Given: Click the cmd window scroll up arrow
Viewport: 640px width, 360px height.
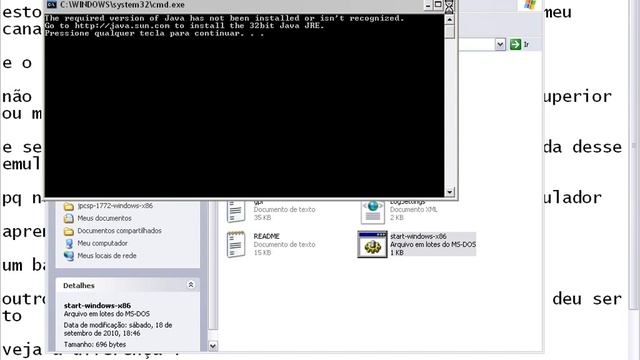Looking at the screenshot, I should click(449, 19).
